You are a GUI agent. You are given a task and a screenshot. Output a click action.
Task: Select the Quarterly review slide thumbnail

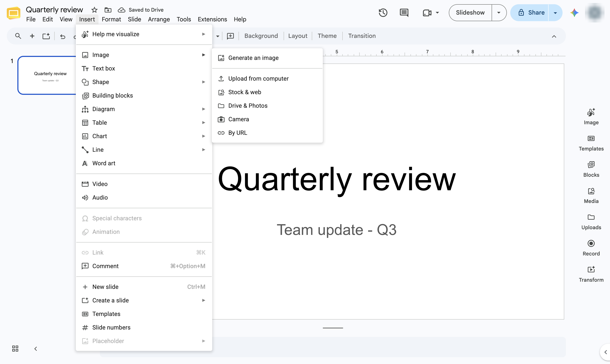(47, 75)
